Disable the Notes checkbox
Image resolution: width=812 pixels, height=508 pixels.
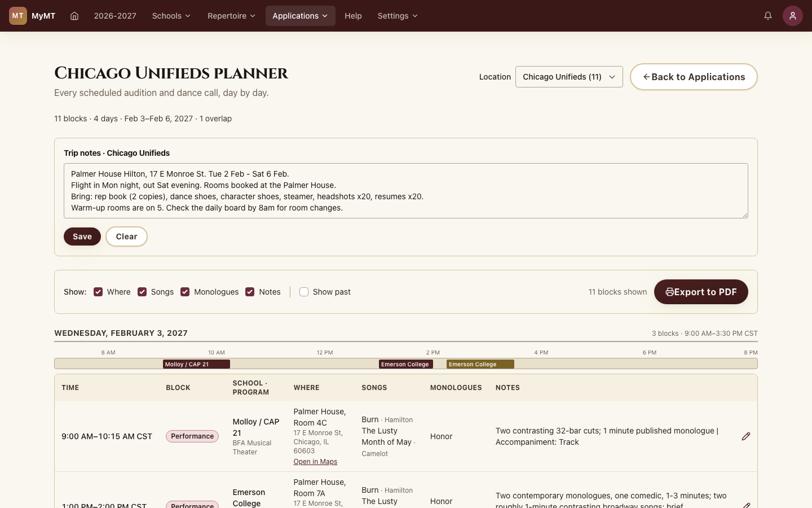coord(250,292)
